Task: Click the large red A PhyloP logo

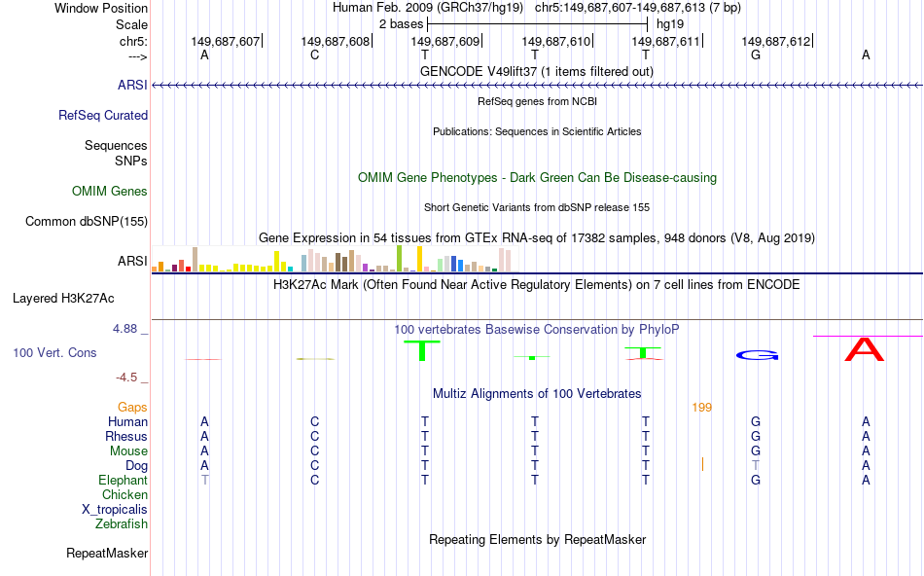Action: point(865,349)
